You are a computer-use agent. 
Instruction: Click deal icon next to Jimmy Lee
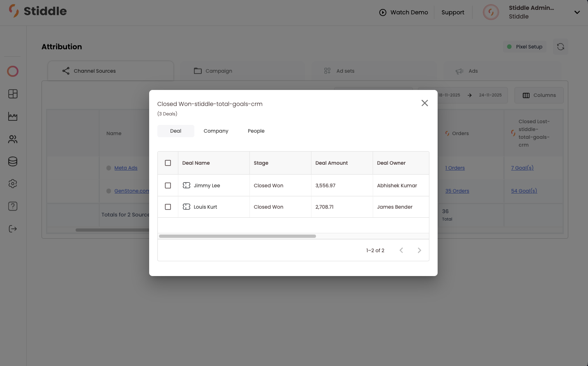pos(187,186)
